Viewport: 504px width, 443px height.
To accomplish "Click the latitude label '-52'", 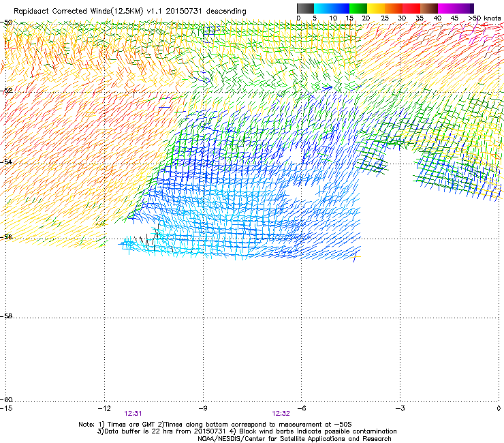I will tap(6, 91).
